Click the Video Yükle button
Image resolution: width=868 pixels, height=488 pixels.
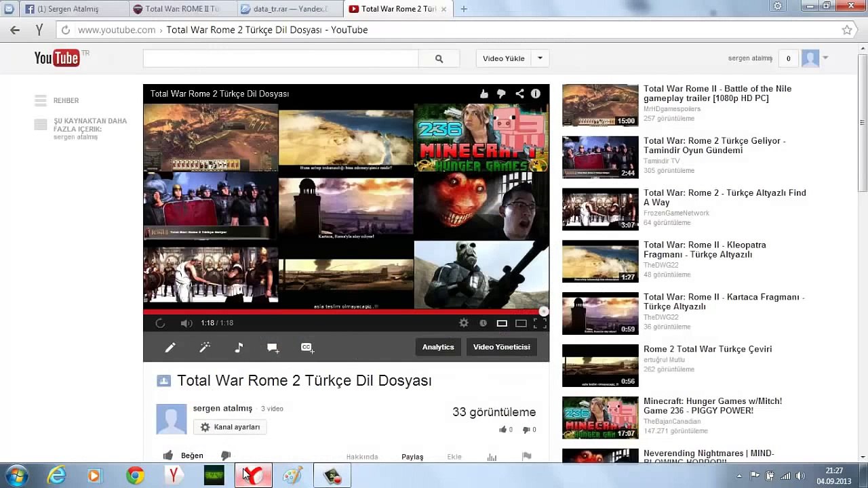click(503, 59)
